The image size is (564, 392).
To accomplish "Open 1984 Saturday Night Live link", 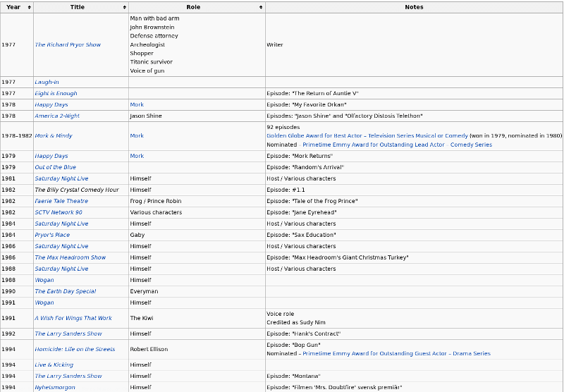I will pyautogui.click(x=61, y=223).
